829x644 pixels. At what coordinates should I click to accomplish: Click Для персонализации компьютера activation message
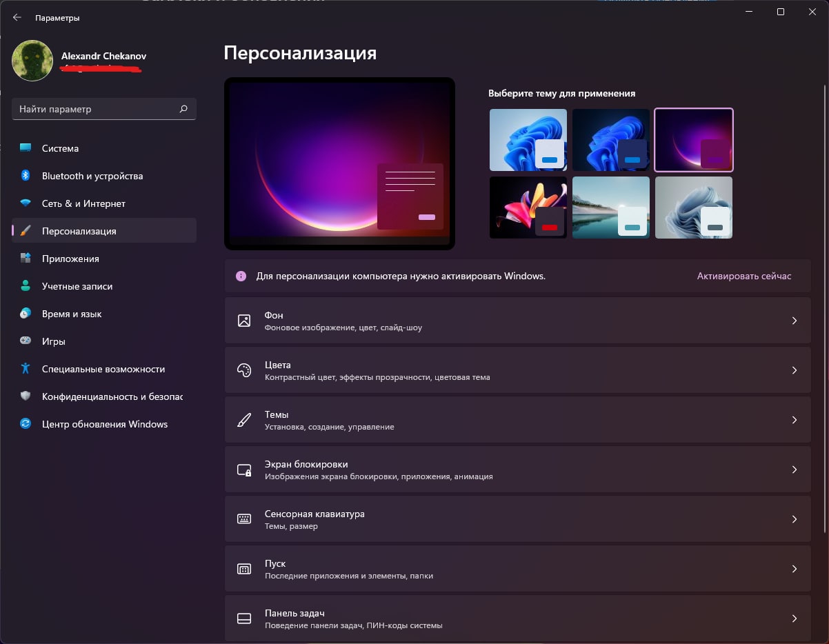(x=401, y=276)
